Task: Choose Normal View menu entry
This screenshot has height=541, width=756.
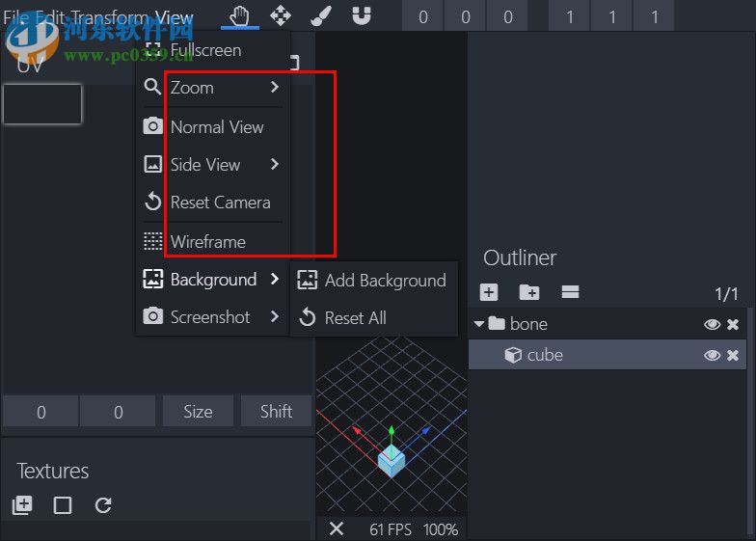Action: pos(213,127)
